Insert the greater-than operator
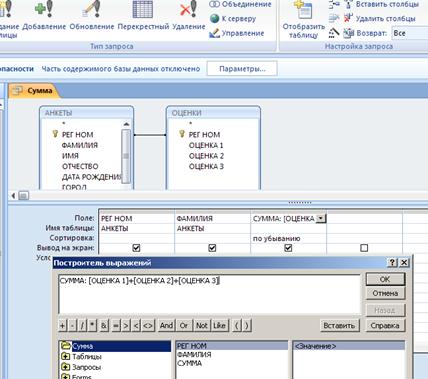Screen dimensions: 428x379 pos(126,325)
